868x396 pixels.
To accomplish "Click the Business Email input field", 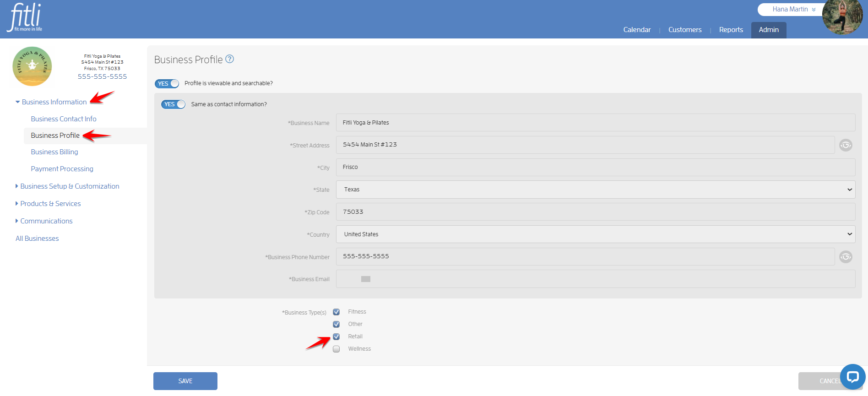I will pos(596,279).
